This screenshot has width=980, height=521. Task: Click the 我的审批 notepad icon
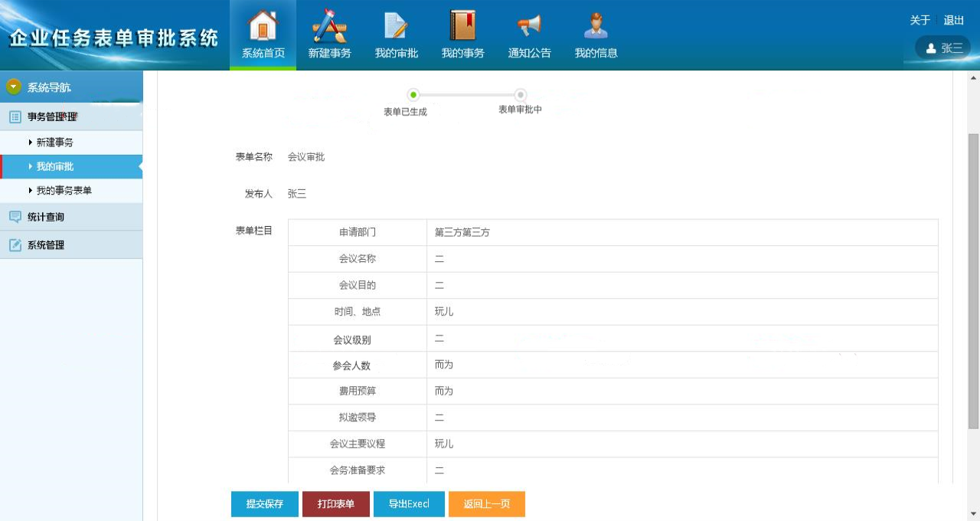tap(396, 27)
